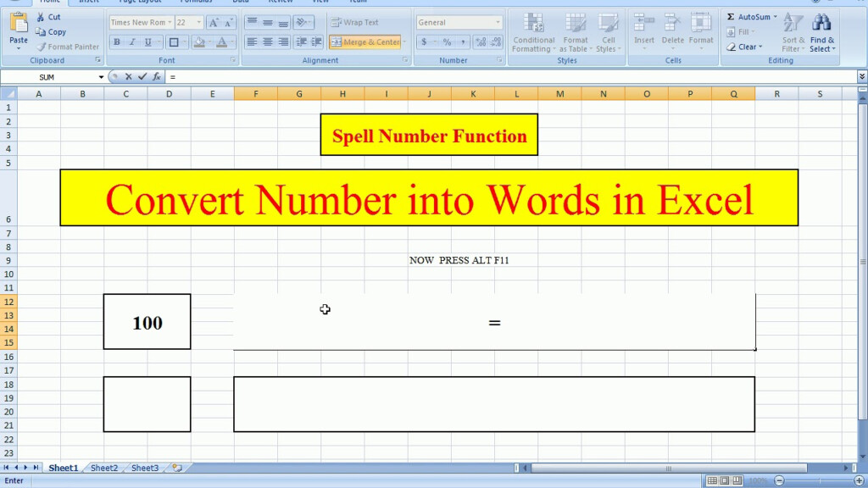Expand the formula bar with double chevron
The image size is (868, 488).
(862, 77)
